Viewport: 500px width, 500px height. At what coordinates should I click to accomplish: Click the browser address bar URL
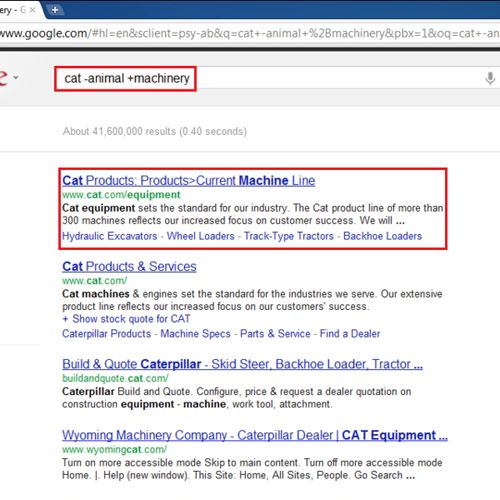tap(249, 33)
